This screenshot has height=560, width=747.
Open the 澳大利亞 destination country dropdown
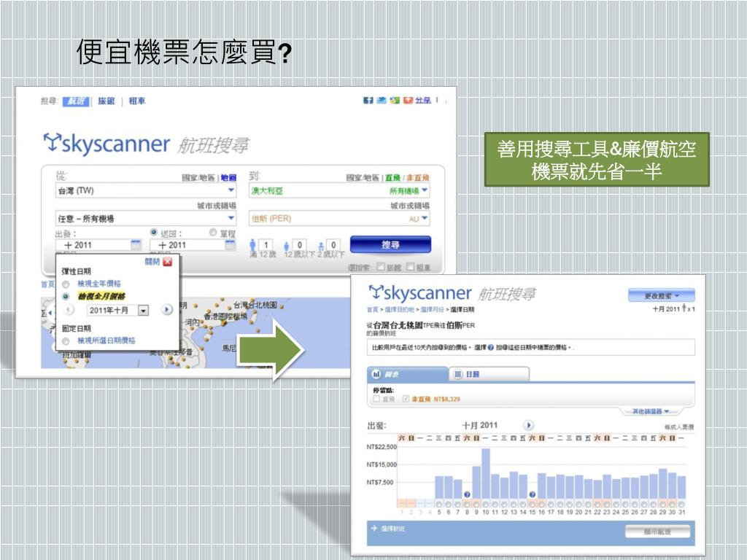click(x=338, y=190)
